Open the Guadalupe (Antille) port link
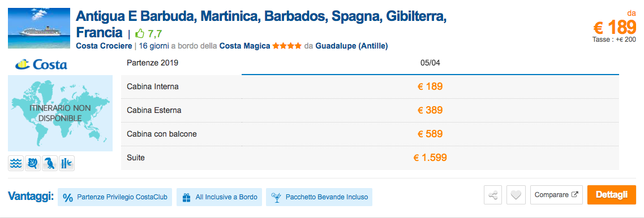This screenshot has height=218, width=644. point(351,46)
